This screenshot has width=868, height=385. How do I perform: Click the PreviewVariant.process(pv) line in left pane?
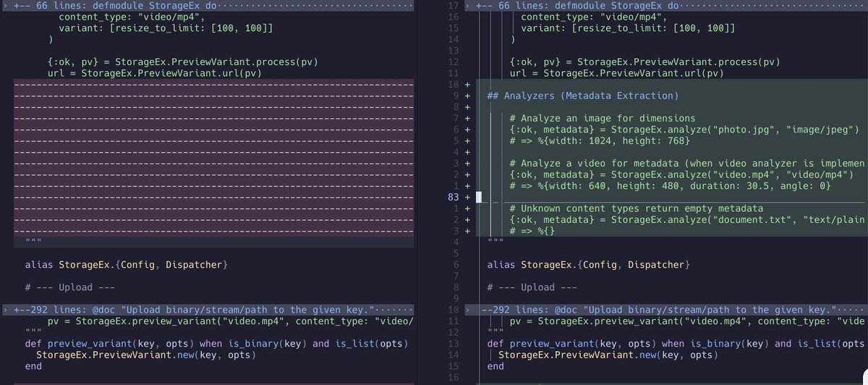[183, 62]
